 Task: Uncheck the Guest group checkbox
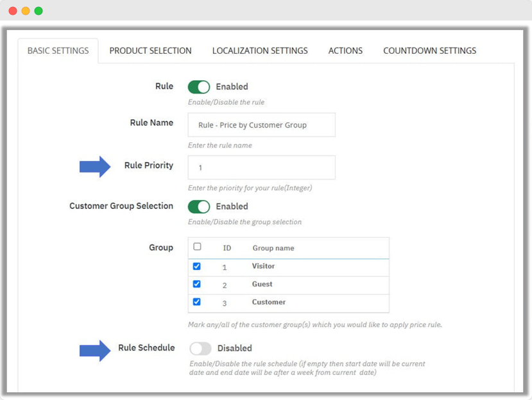[x=197, y=284]
